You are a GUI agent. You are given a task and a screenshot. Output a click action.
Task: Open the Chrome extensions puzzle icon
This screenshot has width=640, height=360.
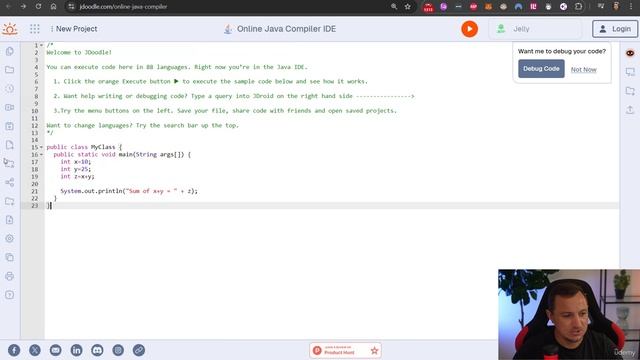point(578,7)
